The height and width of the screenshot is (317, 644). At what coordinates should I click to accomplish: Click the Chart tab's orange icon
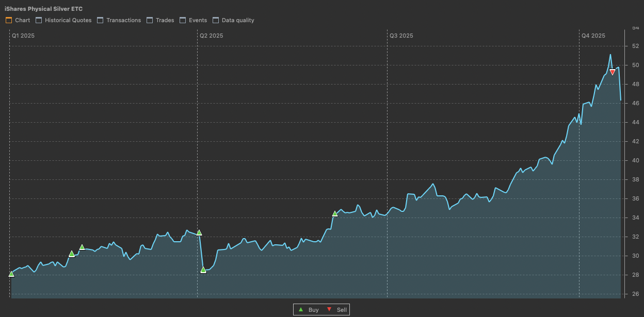click(x=8, y=20)
